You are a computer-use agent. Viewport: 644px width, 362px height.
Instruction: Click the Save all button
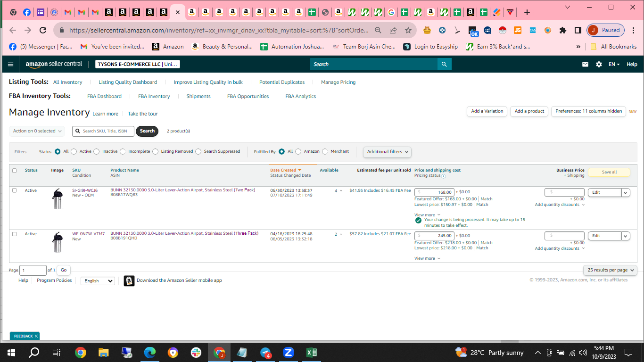609,172
